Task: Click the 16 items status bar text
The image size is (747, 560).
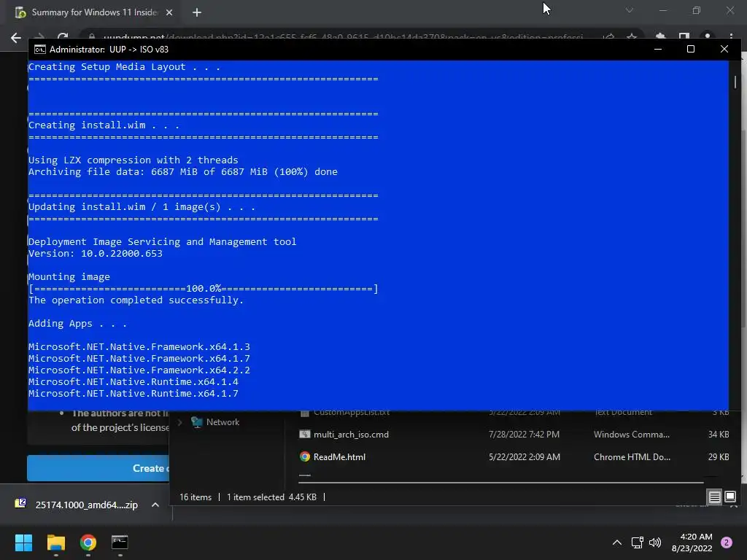Action: click(x=196, y=497)
